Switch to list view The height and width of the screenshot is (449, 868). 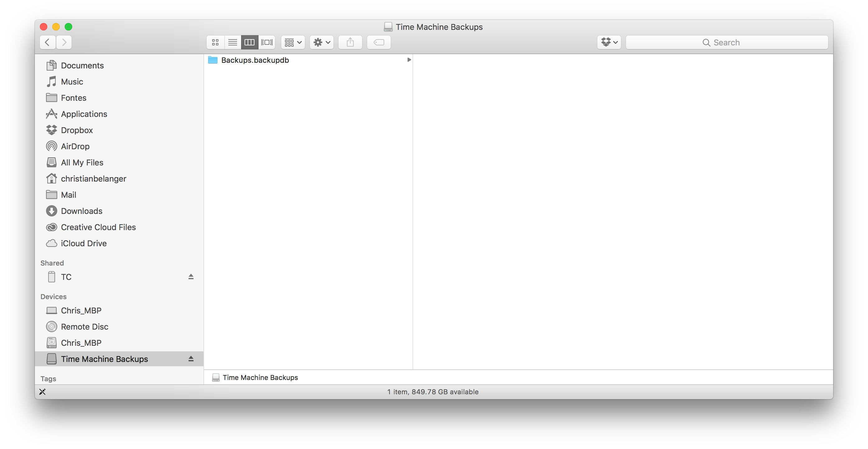(232, 42)
